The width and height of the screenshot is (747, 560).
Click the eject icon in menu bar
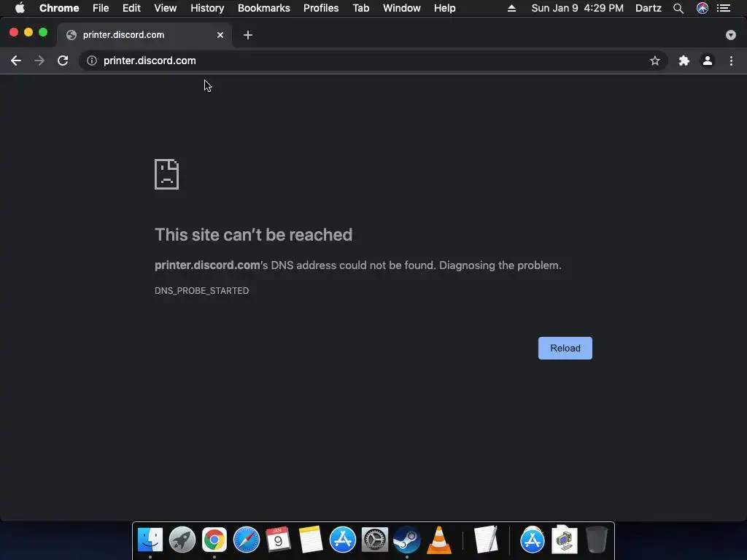[x=511, y=8]
